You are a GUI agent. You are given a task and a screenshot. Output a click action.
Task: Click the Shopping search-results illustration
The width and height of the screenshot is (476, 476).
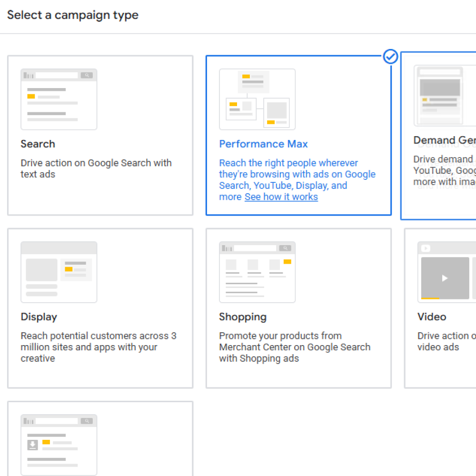point(257,272)
